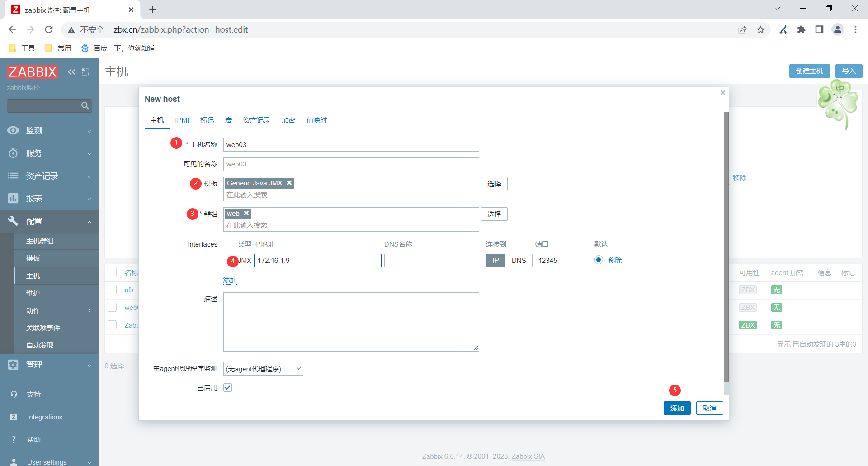
Task: Expand the 监测 menu chevron
Action: click(x=90, y=131)
